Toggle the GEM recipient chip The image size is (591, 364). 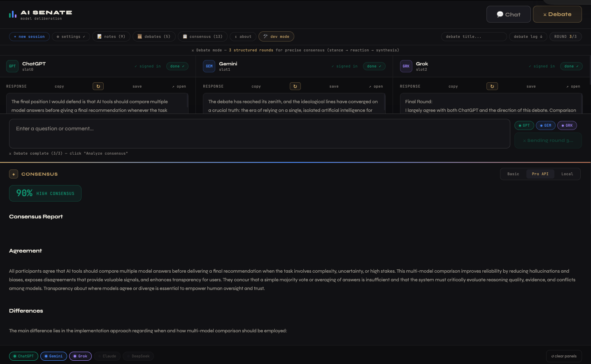coord(546,125)
